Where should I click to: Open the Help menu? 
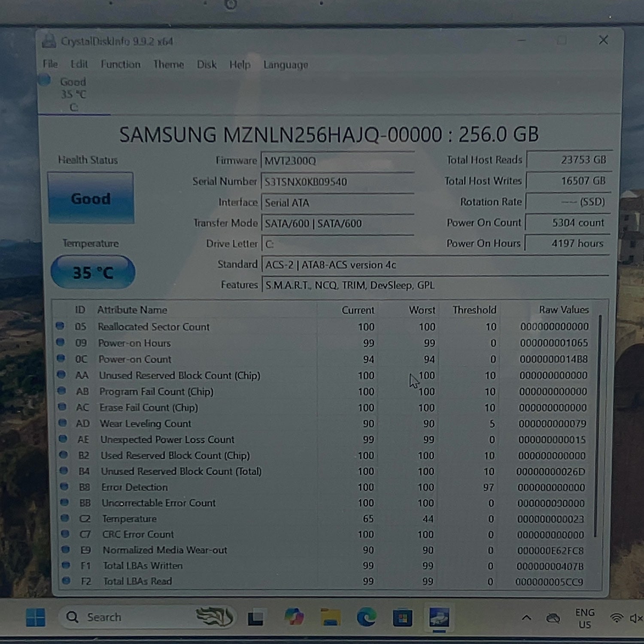point(240,65)
